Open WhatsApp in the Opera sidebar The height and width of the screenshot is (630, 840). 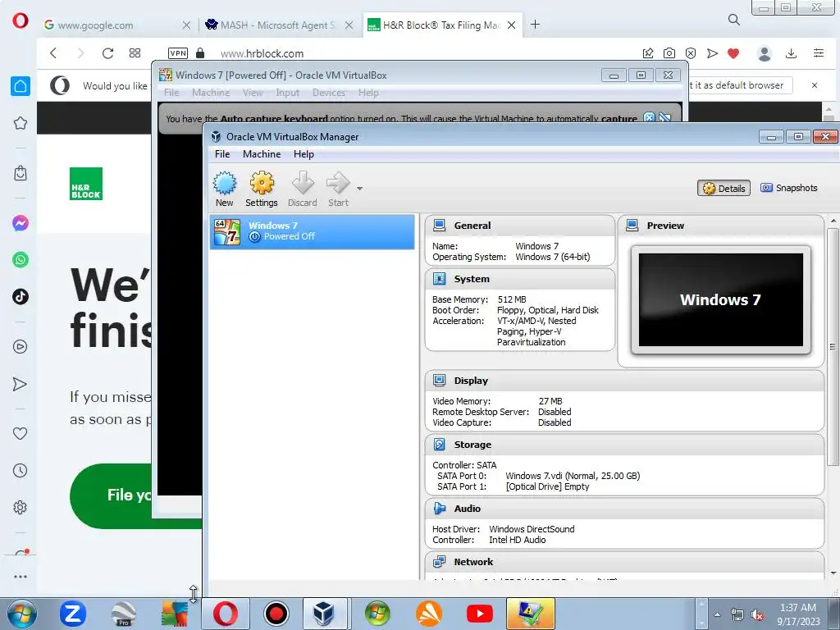[21, 260]
